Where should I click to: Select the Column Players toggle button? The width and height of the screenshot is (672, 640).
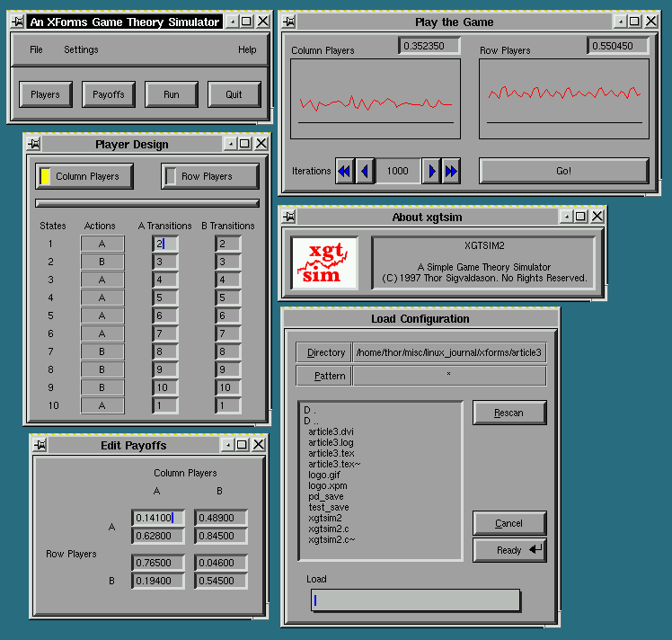(84, 176)
